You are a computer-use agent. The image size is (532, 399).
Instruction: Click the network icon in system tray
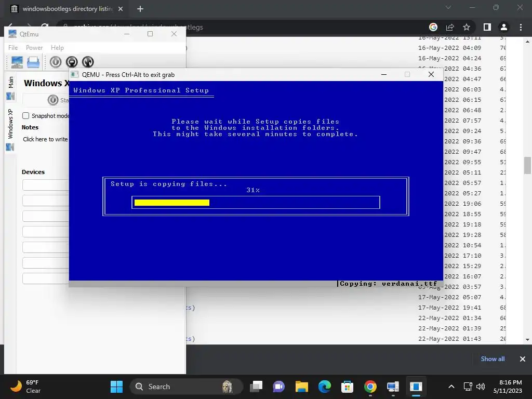click(468, 387)
